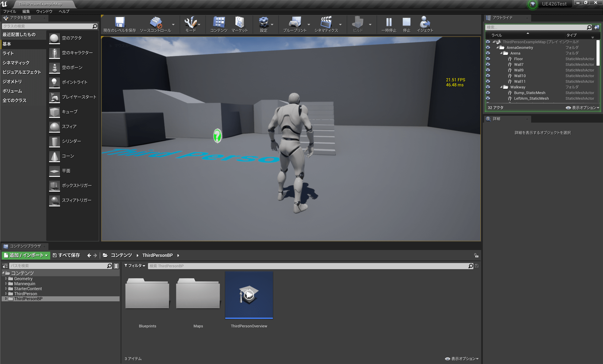
Task: Navigate back in content browser history
Action: pyautogui.click(x=89, y=255)
